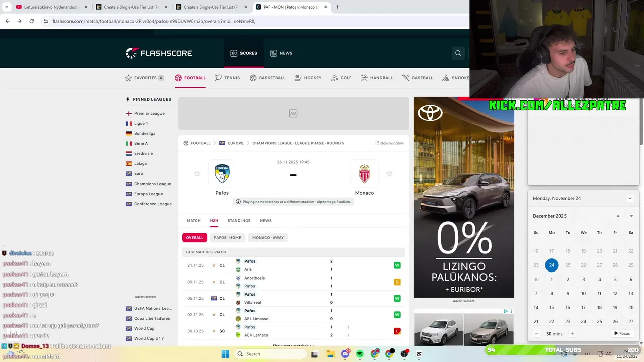Click the Flashscore logo
The width and height of the screenshot is (644, 362).
[x=158, y=53]
